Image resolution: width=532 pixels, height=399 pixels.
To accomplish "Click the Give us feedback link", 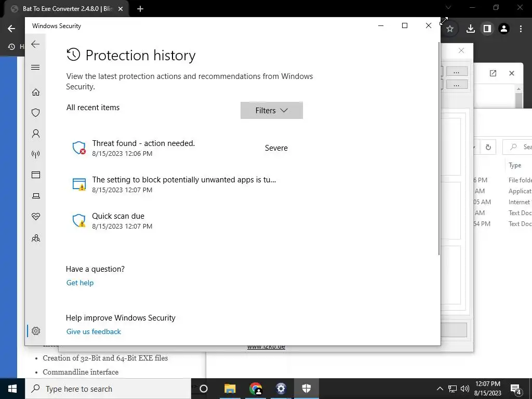I will pos(94,331).
